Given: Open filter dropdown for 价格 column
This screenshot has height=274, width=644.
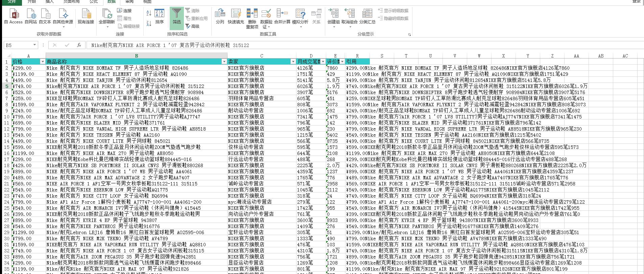Looking at the screenshot, I should pyautogui.click(x=43, y=62).
